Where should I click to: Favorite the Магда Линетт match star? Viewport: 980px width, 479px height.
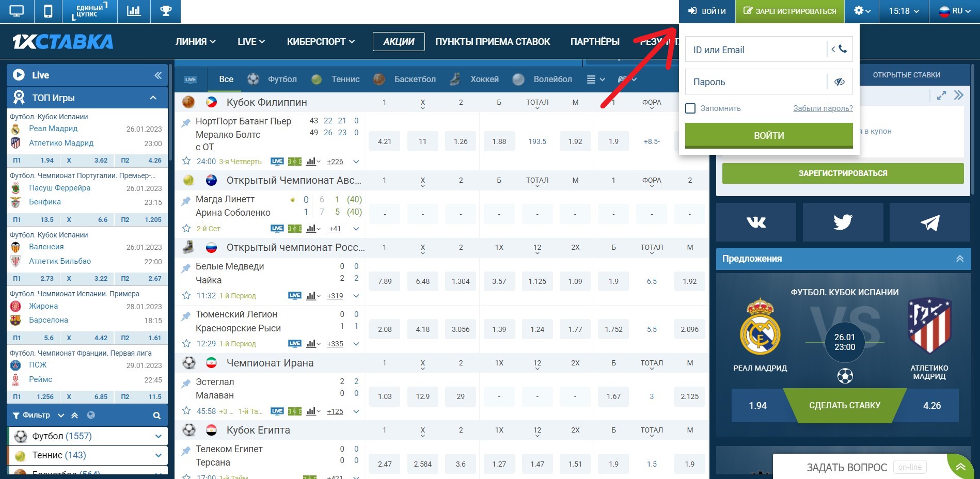[186, 228]
